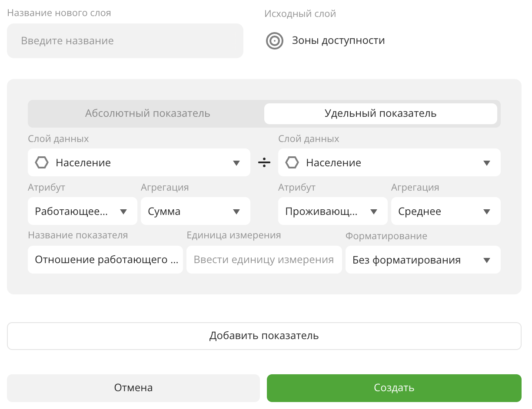Open the right Слой данных dropdown arrow
This screenshot has height=409, width=532.
coord(487,163)
